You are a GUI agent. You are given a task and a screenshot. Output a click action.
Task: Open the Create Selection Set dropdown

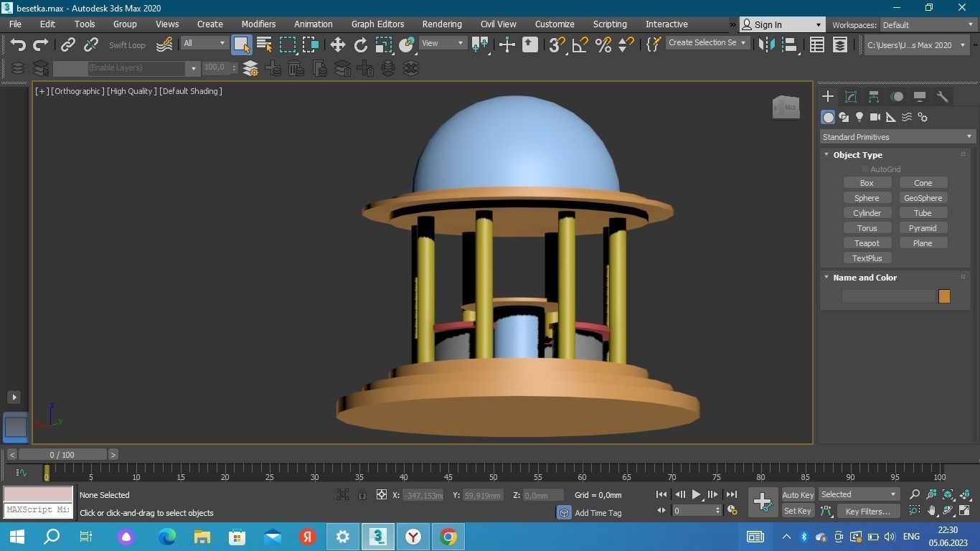707,43
